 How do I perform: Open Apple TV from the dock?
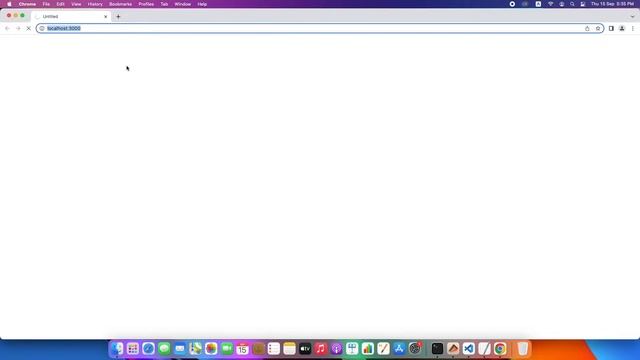[305, 349]
